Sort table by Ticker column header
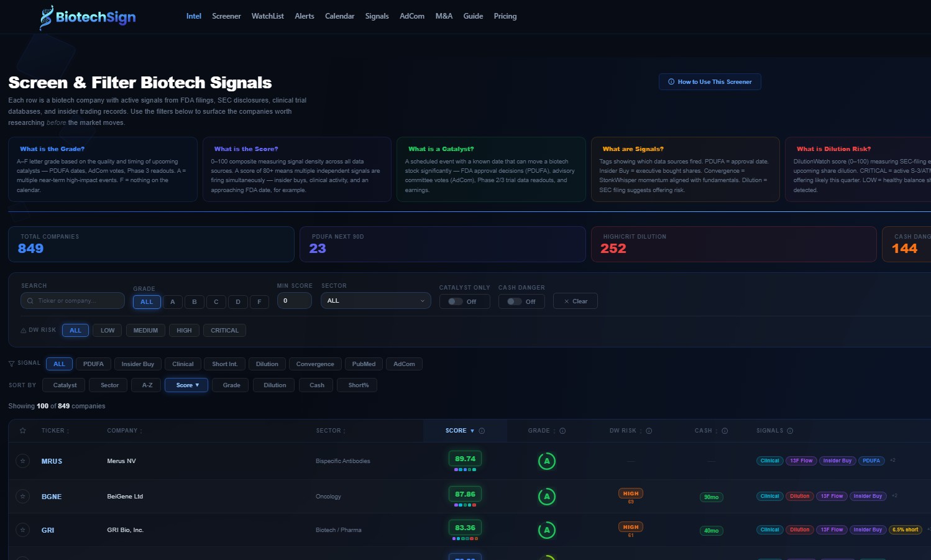 coord(55,431)
